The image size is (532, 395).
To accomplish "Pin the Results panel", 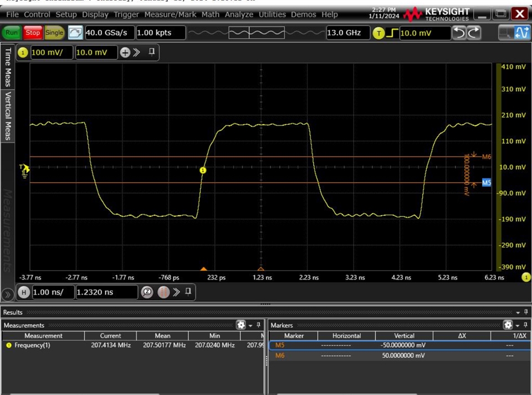I will point(526,312).
